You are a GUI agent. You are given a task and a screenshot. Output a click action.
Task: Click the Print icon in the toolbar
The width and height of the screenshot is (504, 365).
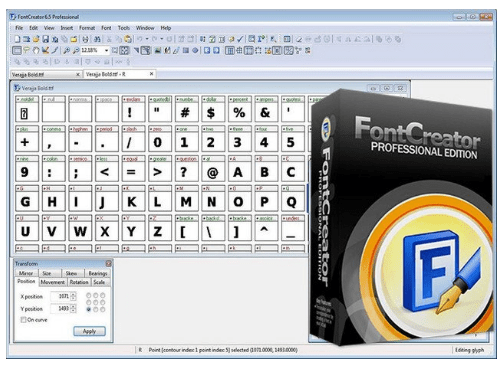(x=85, y=39)
